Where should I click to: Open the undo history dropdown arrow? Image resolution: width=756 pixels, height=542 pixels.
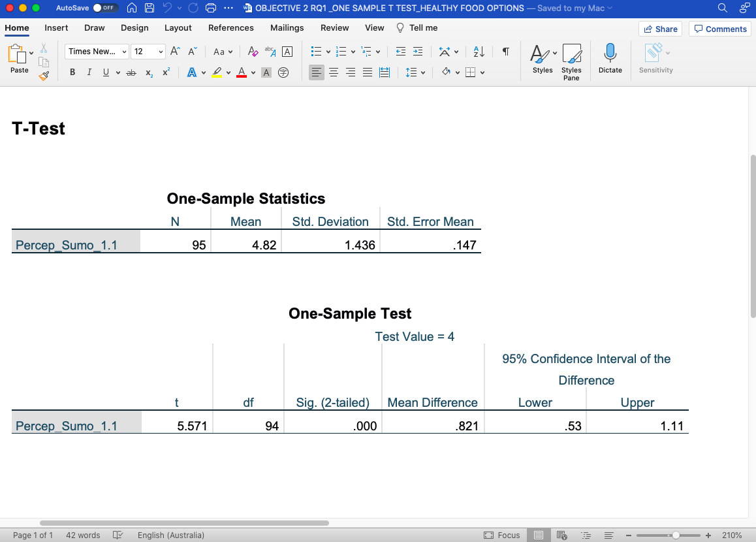click(x=180, y=8)
